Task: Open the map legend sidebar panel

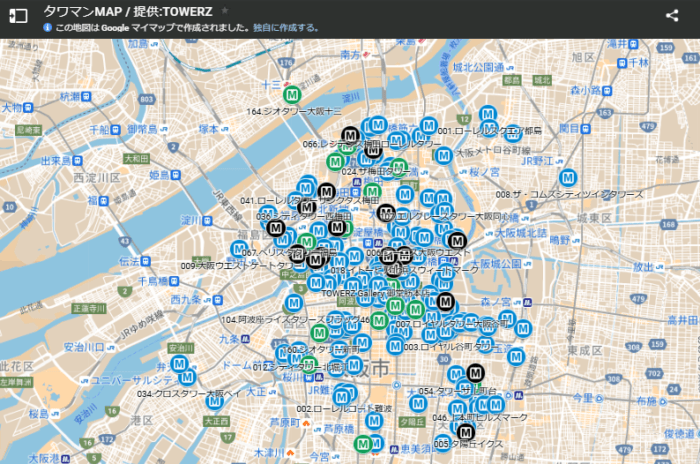Action: click(x=18, y=15)
